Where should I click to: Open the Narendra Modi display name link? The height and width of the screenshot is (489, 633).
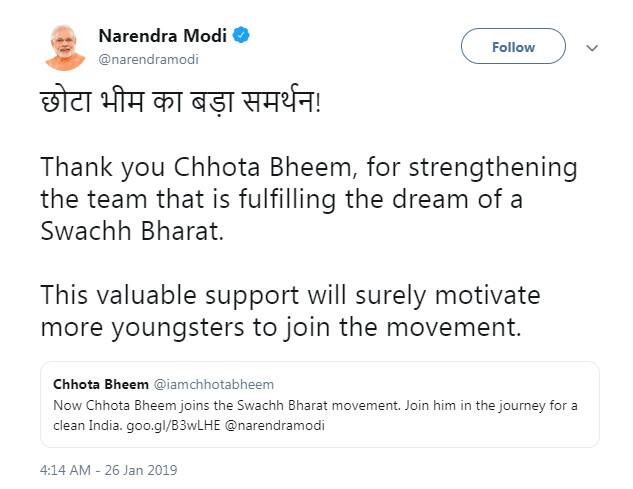coord(163,36)
